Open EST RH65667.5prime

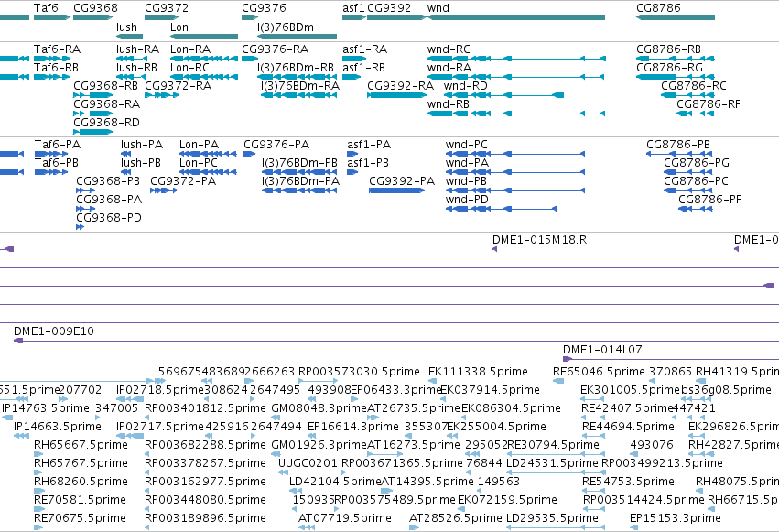81,445
